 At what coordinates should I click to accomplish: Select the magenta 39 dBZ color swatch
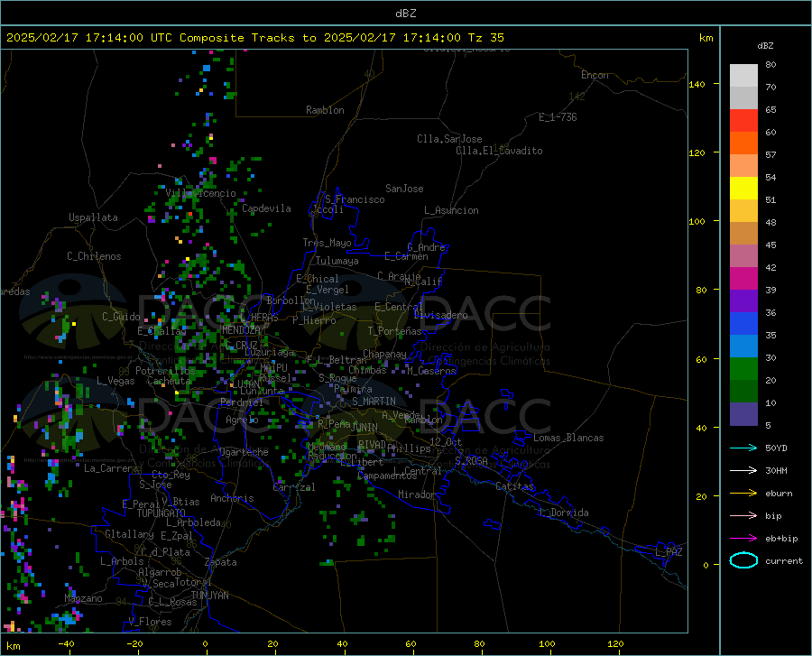743,279
